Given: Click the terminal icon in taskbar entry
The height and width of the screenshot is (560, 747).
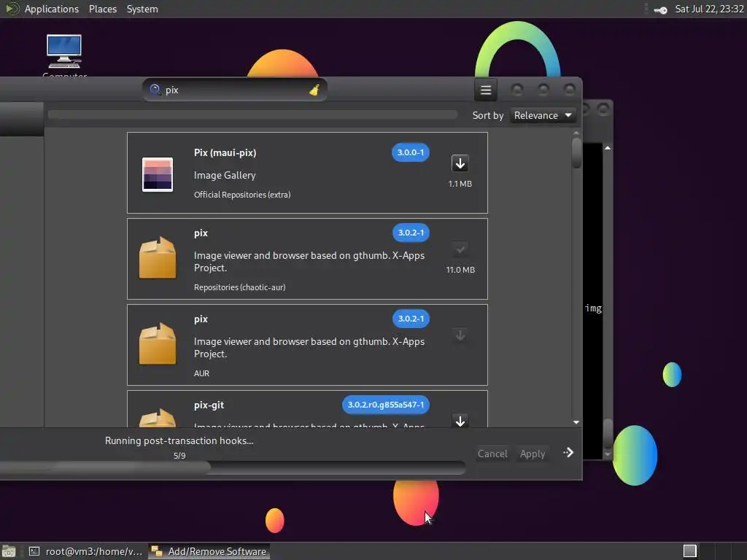Looking at the screenshot, I should (34, 551).
